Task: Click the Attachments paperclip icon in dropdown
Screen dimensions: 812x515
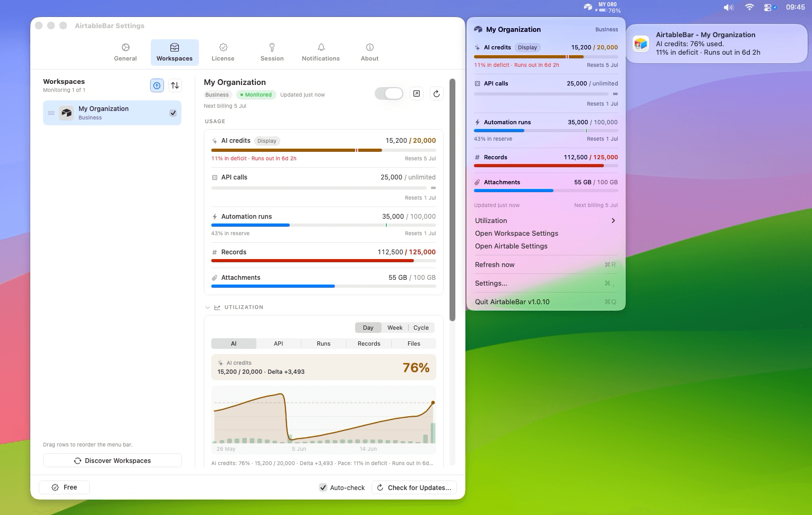Action: pos(477,183)
